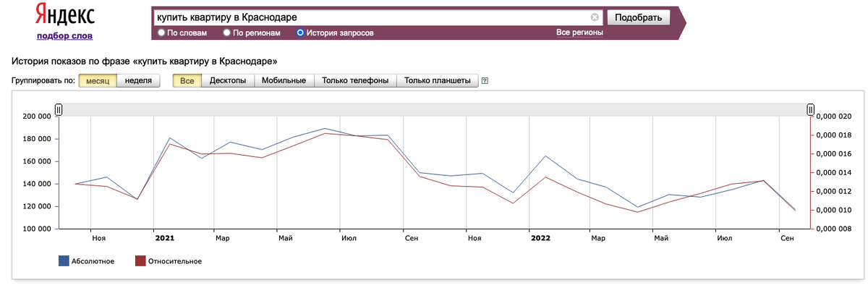Toggle the red Относительное legend swatch
Image resolution: width=868 pixels, height=288 pixels.
[140, 261]
